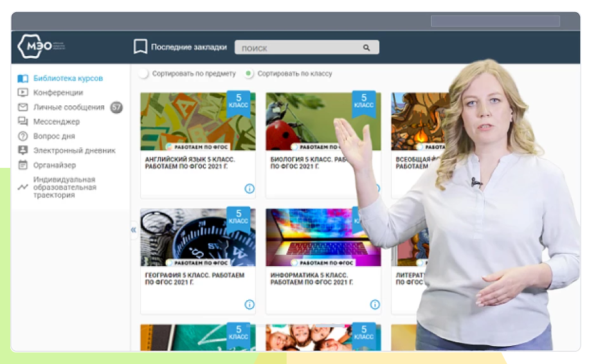Click the 57 unread messages badge

point(116,107)
